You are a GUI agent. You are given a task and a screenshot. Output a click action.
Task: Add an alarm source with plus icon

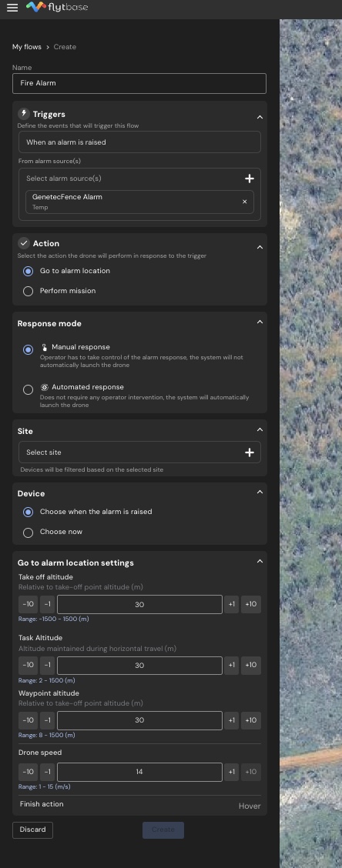point(250,179)
